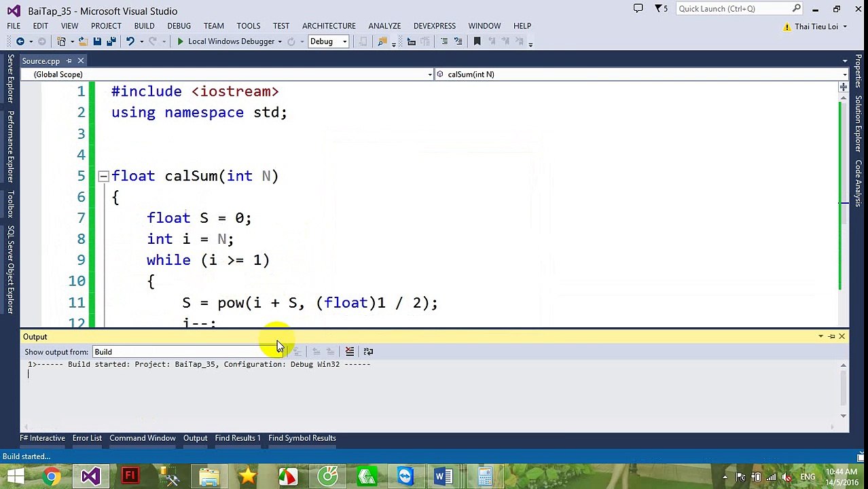
Task: Open the Show output from Build dropdown
Action: (x=188, y=352)
